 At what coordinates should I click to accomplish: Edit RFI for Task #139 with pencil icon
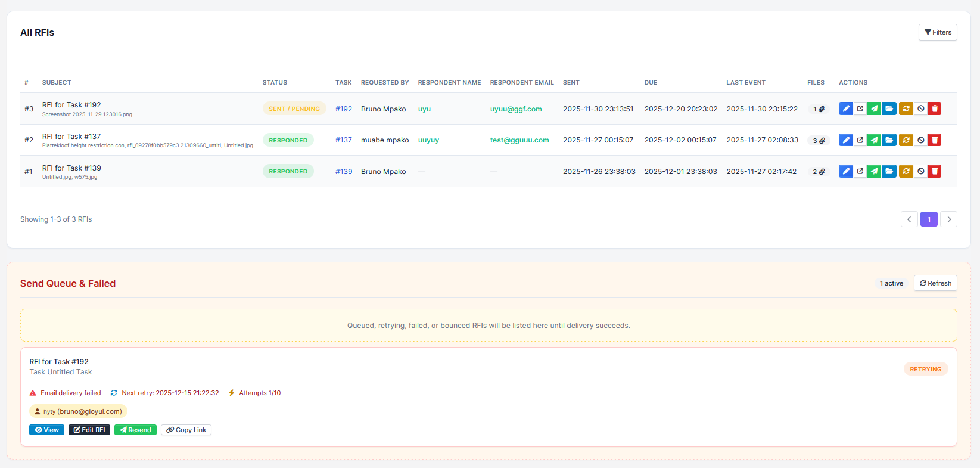(x=845, y=171)
